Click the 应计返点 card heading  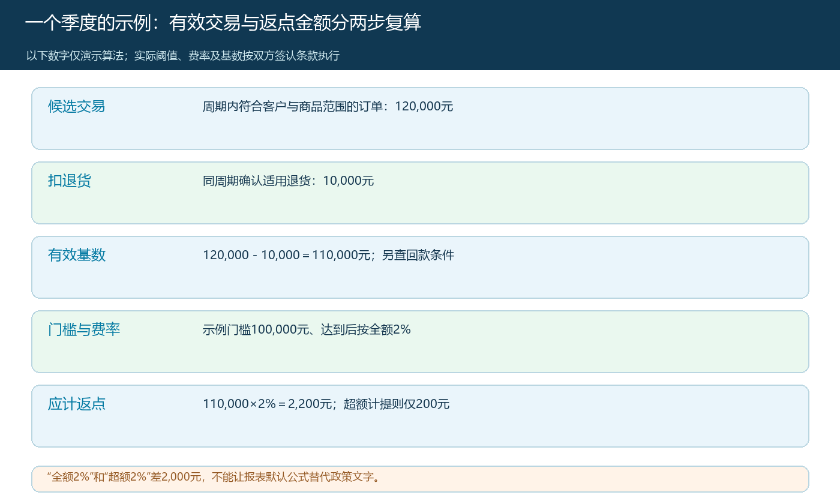coord(77,404)
